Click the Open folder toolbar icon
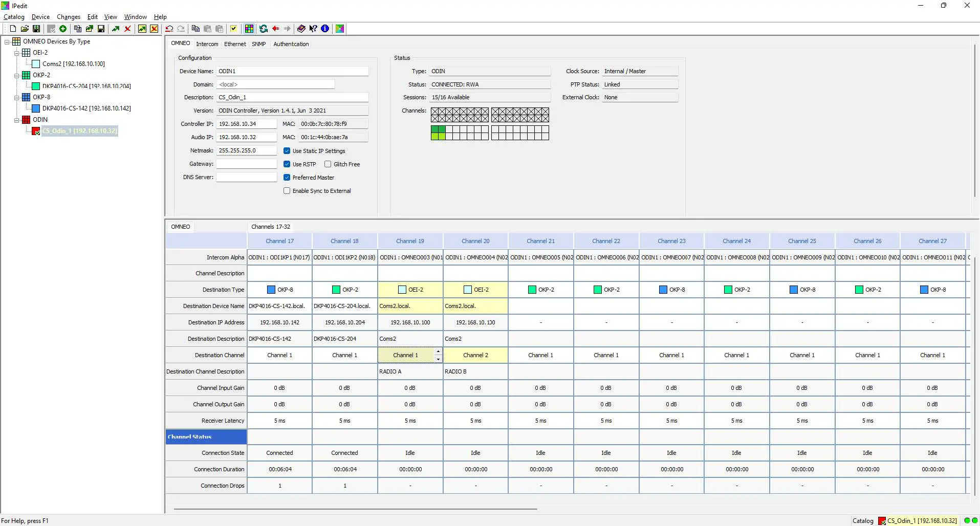The width and height of the screenshot is (980, 526). click(25, 29)
